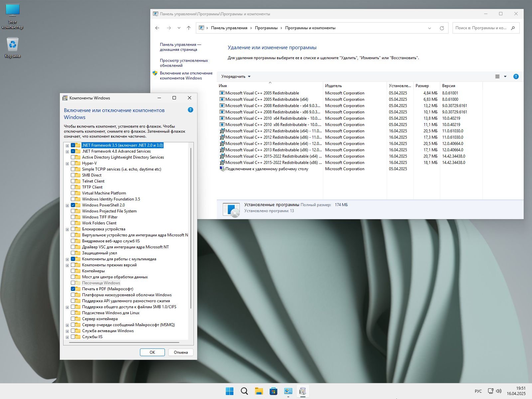Click icon of Visual C++ 2012 Redistributable (x64)
This screenshot has height=399, width=532.
point(222,131)
